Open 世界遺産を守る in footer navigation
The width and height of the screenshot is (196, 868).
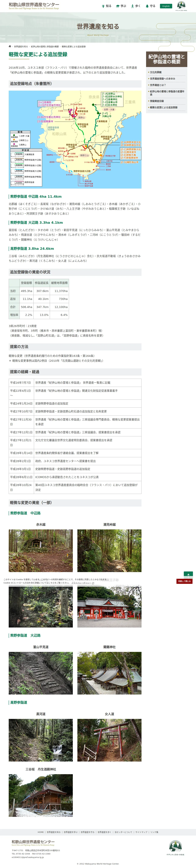point(87,832)
